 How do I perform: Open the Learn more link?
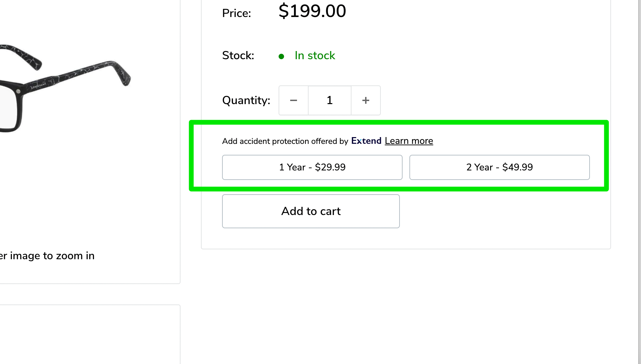pyautogui.click(x=409, y=141)
